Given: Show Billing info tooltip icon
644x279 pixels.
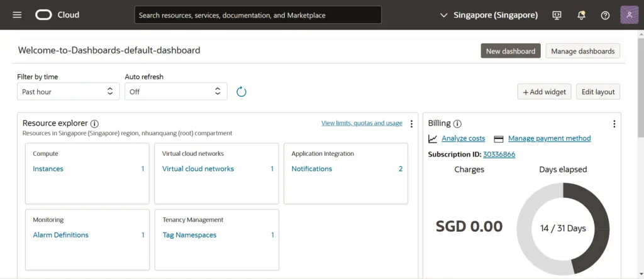Looking at the screenshot, I should (x=457, y=124).
